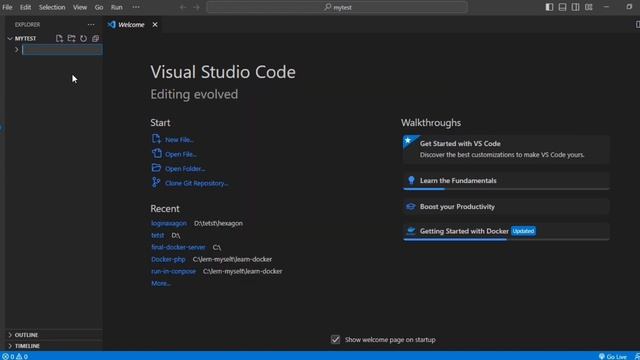The height and width of the screenshot is (360, 640).
Task: Open Explorer views and more actions ellipsis
Action: [x=91, y=24]
